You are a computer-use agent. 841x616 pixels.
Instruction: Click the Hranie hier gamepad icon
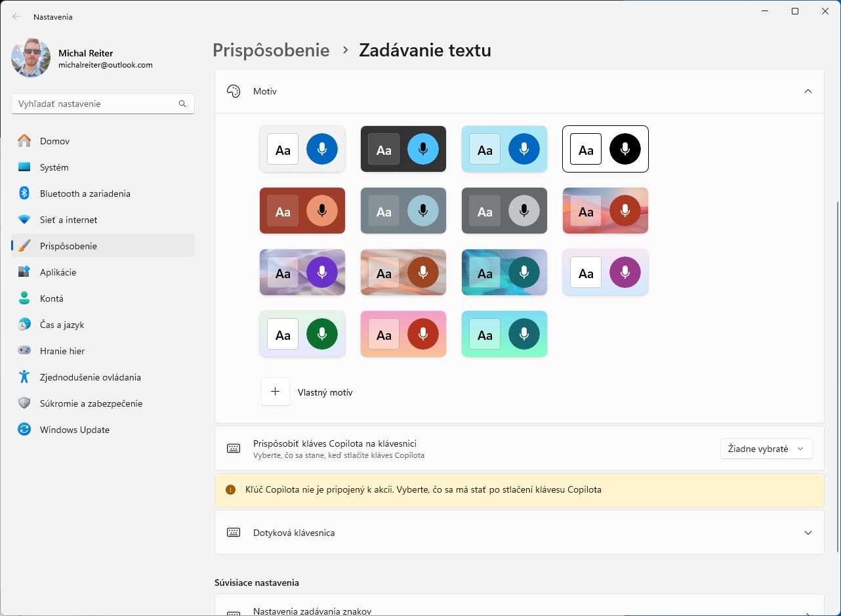pos(24,351)
